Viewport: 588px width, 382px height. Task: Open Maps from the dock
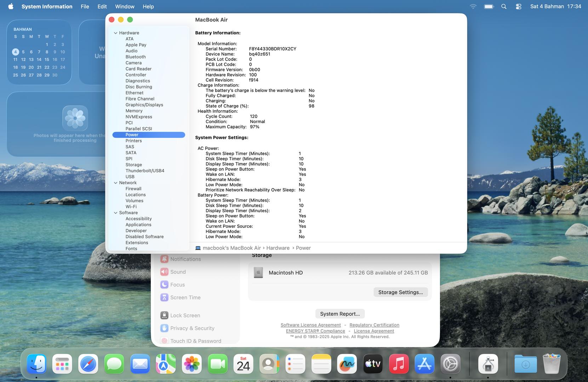click(166, 364)
